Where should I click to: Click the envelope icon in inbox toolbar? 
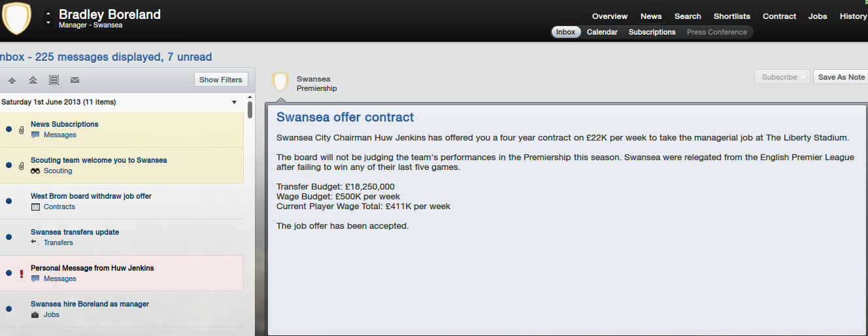[x=75, y=80]
